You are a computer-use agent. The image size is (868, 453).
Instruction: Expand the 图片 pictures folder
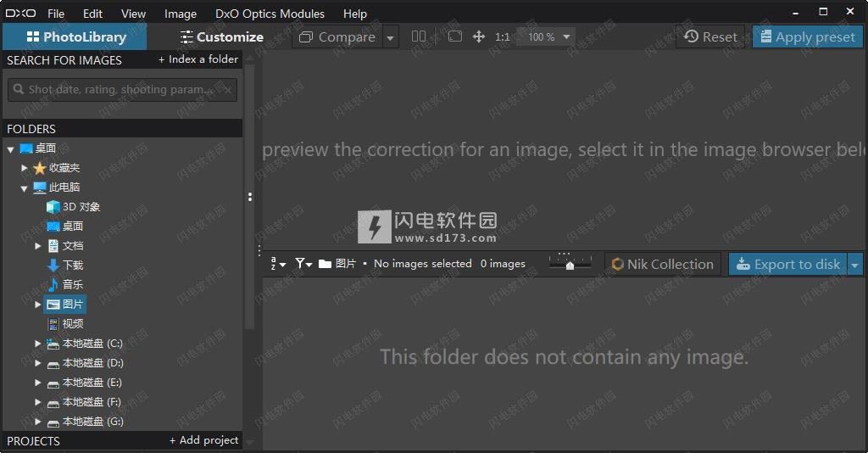point(37,304)
